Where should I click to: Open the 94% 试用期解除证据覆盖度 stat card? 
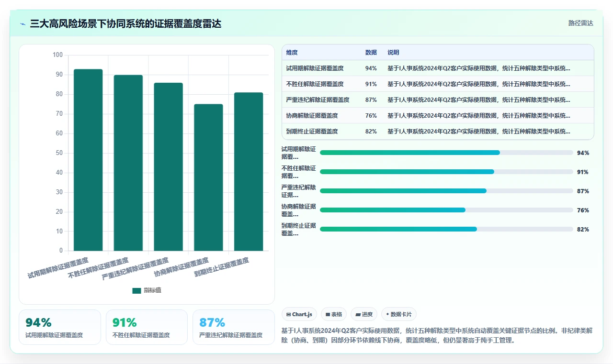coord(60,327)
